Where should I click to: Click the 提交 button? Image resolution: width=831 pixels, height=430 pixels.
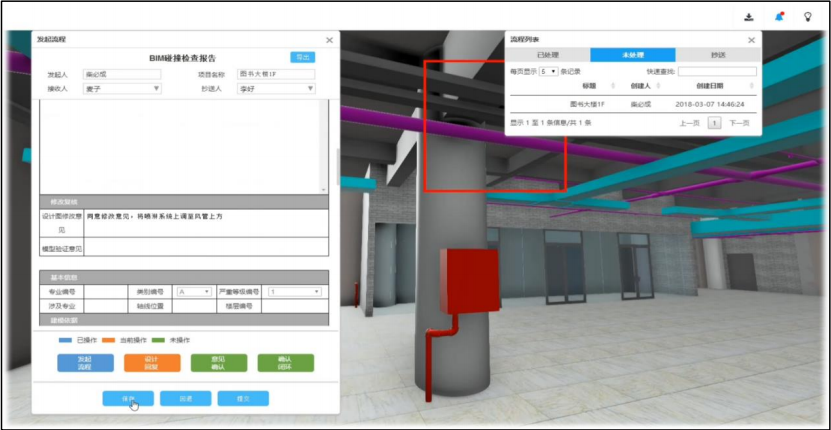(x=243, y=399)
